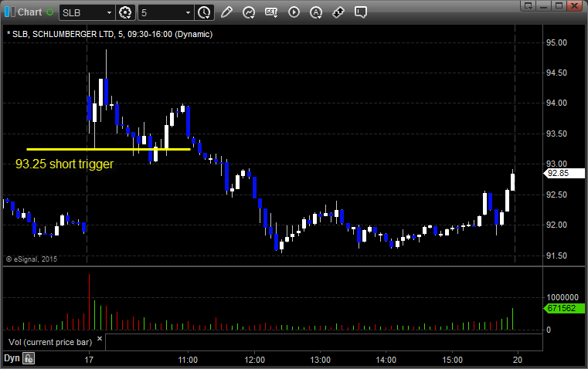Click the Chart window title text

pos(30,12)
